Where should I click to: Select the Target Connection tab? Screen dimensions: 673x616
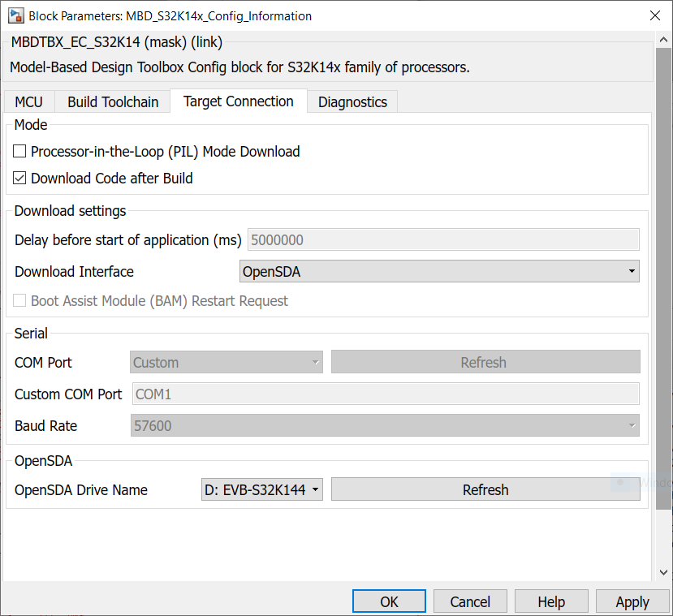[238, 101]
